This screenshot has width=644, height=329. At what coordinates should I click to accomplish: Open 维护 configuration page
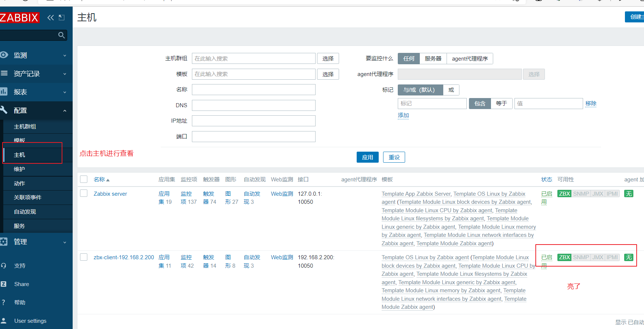pos(19,169)
